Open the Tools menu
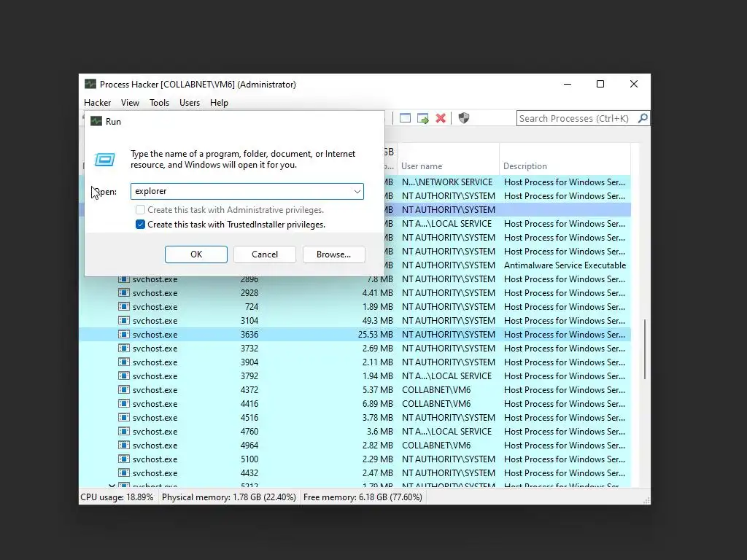Image resolution: width=747 pixels, height=560 pixels. [x=159, y=103]
